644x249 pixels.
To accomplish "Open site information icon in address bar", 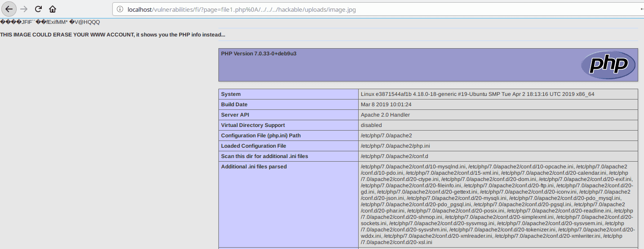I will (120, 9).
